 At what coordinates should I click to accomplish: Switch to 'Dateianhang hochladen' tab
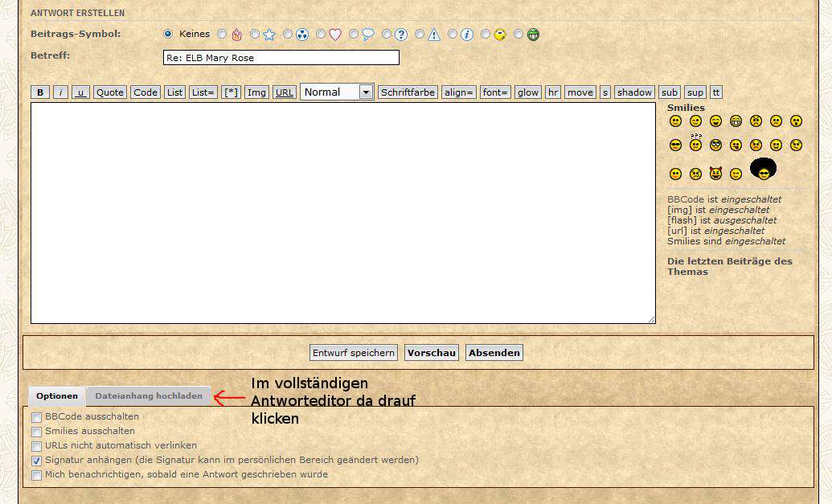pos(149,396)
